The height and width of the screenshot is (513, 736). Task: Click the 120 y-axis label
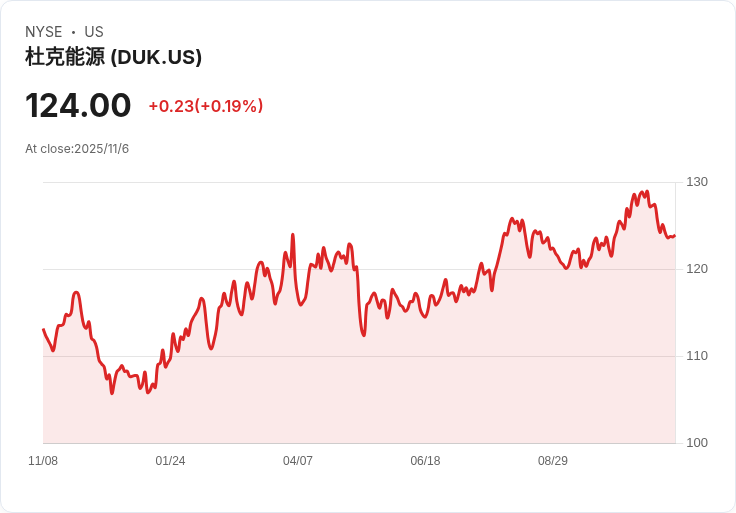(697, 269)
